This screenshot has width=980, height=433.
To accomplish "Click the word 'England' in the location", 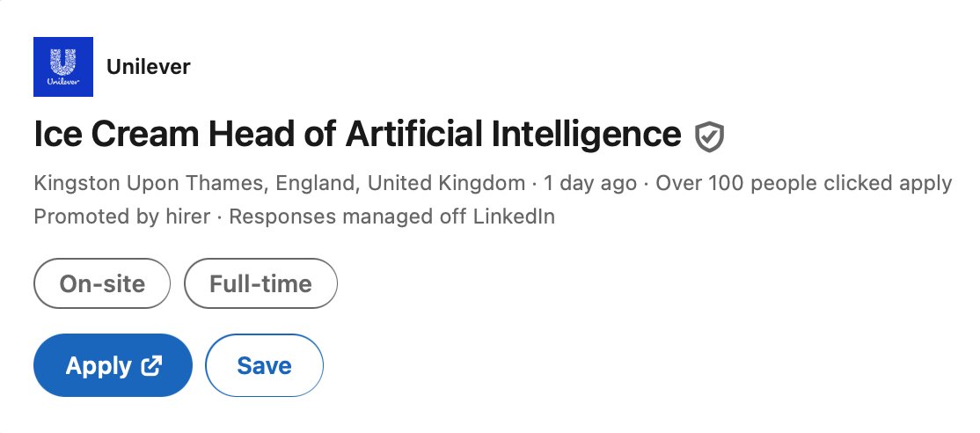I will 318,184.
